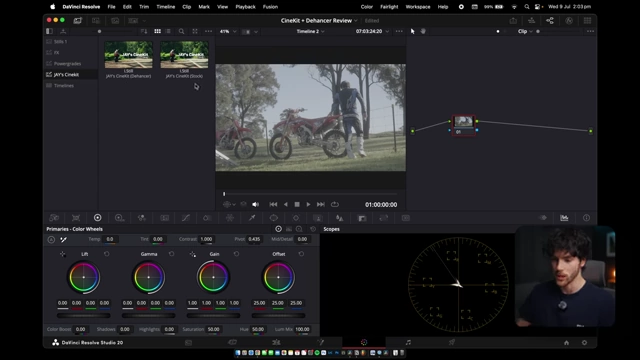Viewport: 640px width, 360px height.
Task: Open the Scopes palette icon
Action: (x=564, y=218)
